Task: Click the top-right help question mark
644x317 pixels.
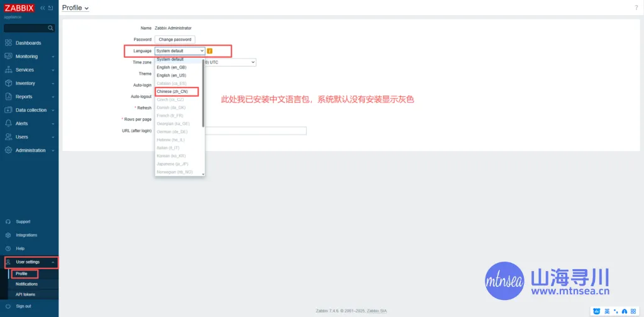Action: point(636,8)
